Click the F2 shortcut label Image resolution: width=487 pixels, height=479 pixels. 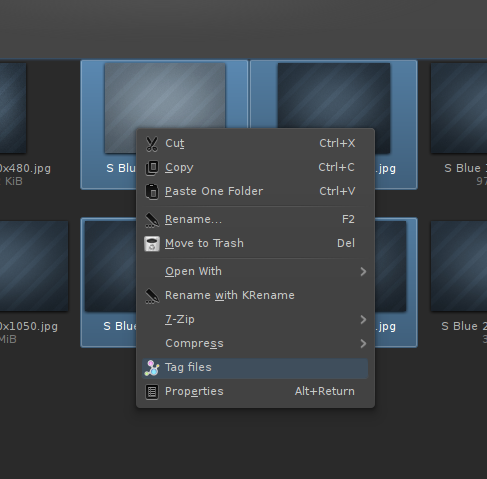(x=348, y=219)
